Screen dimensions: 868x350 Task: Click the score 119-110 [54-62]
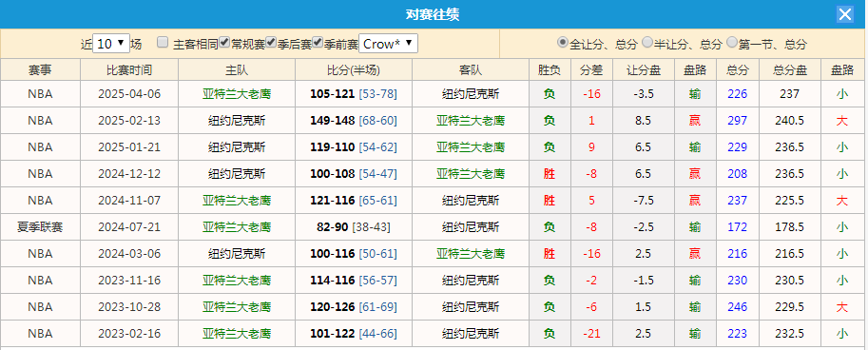point(353,147)
